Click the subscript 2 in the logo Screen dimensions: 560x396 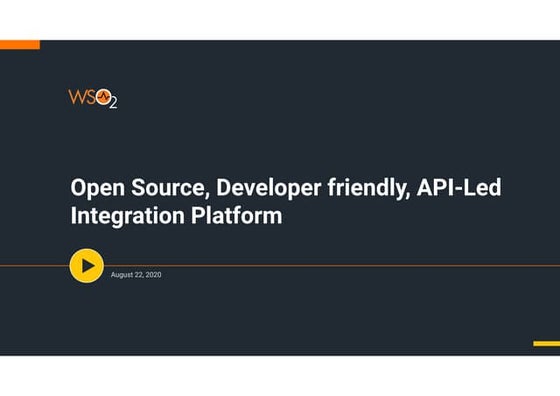[x=113, y=103]
